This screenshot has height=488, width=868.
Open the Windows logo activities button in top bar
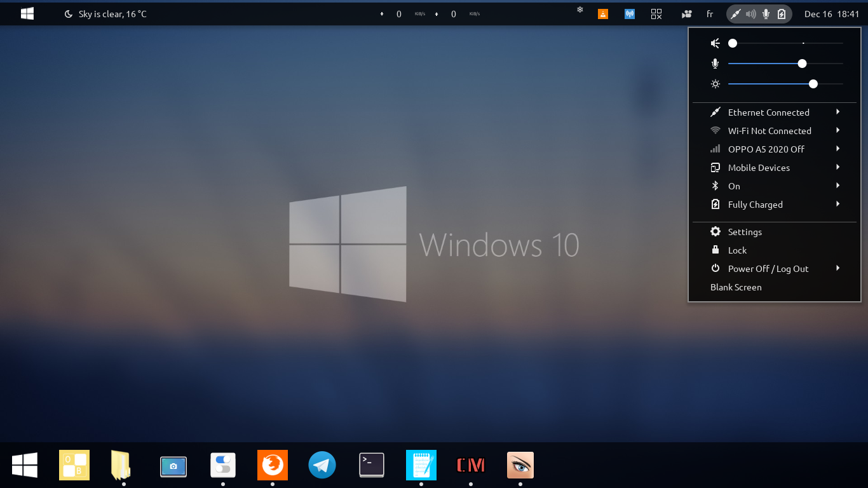[27, 14]
